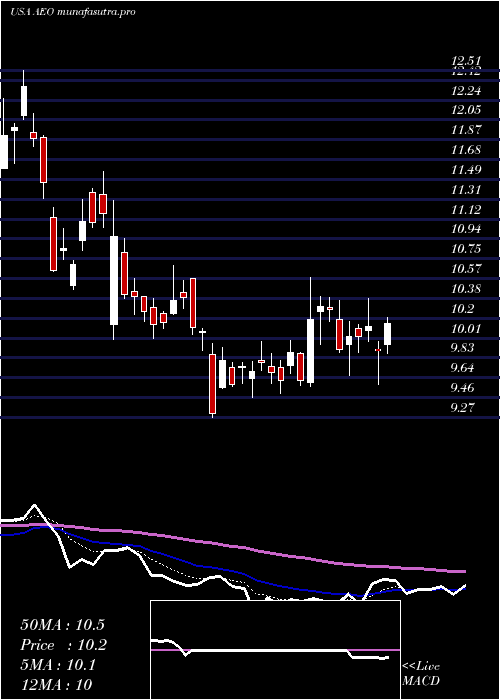The image size is (500, 700).
Task: Click the 10.01 price axis label
Action: tap(466, 329)
